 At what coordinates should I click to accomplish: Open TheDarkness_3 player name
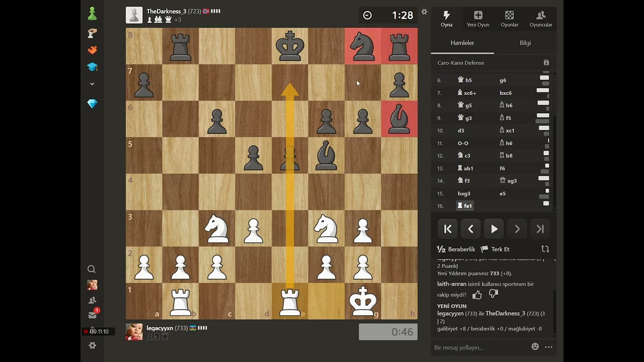pos(167,11)
